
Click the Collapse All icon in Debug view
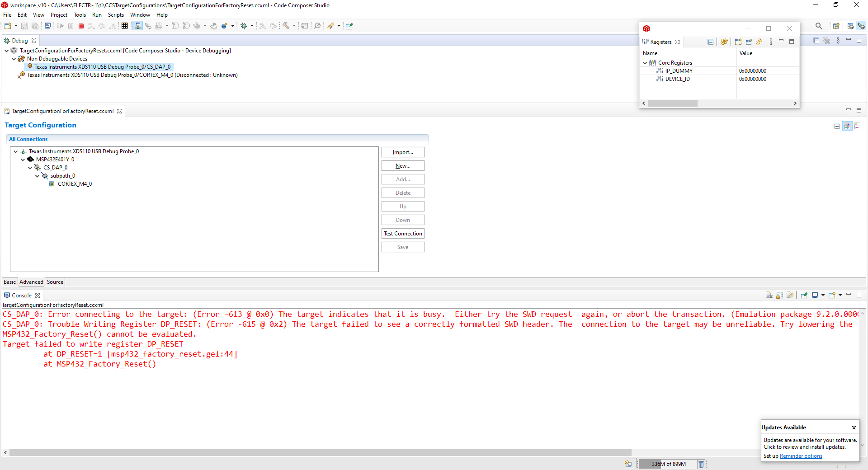pos(816,41)
